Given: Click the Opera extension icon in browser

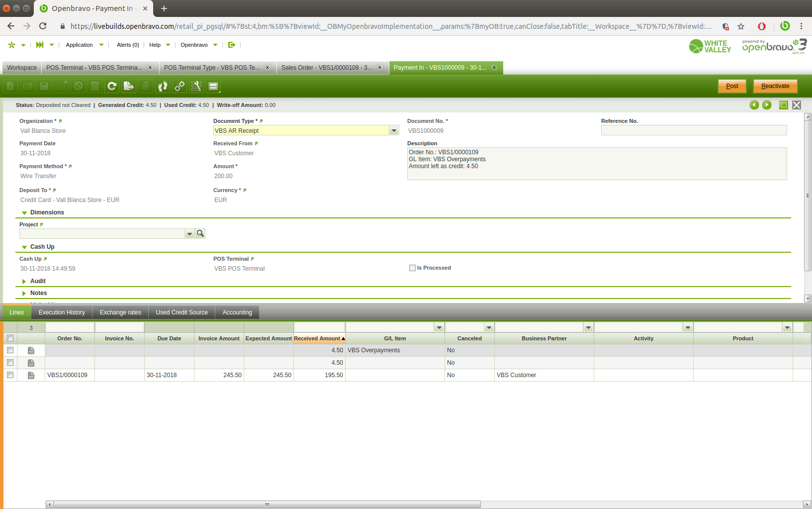Looking at the screenshot, I should pos(762,26).
